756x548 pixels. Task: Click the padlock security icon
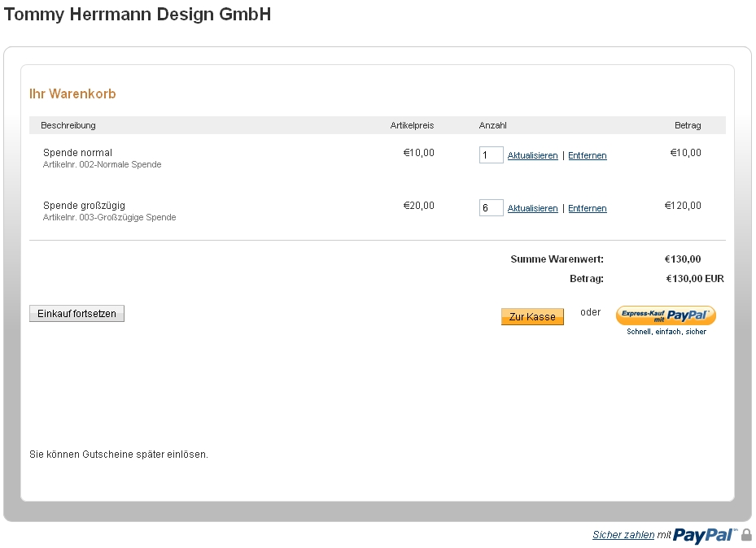[x=746, y=535]
